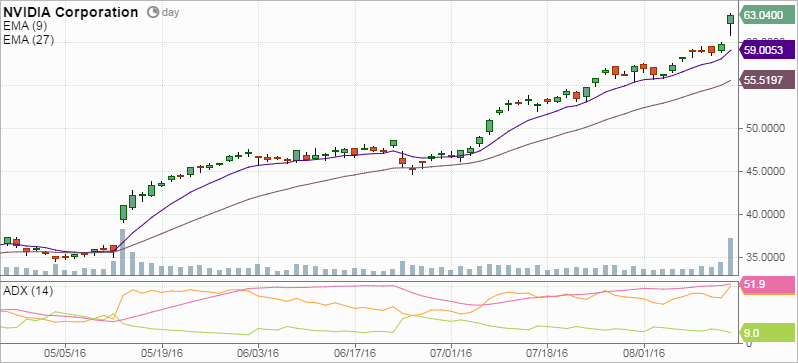Click the 'day' interval label
This screenshot has width=798, height=363.
pos(170,13)
